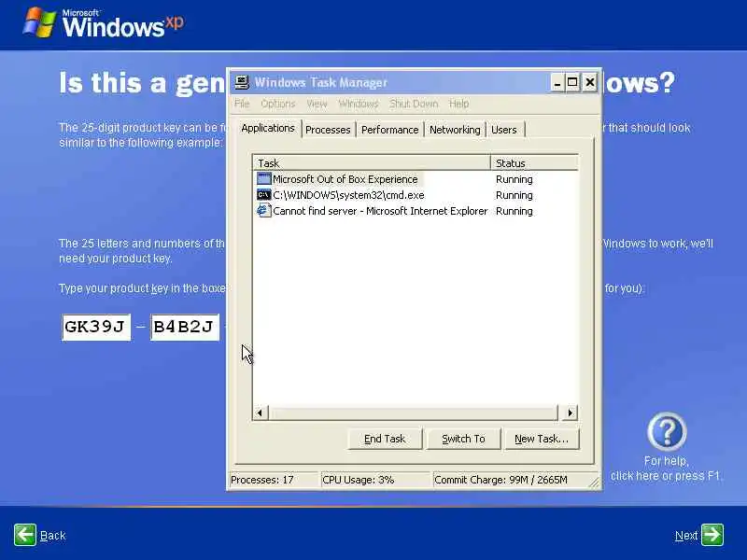Select the Microsoft Out of Box Experience icon
747x560 pixels.
(x=263, y=179)
